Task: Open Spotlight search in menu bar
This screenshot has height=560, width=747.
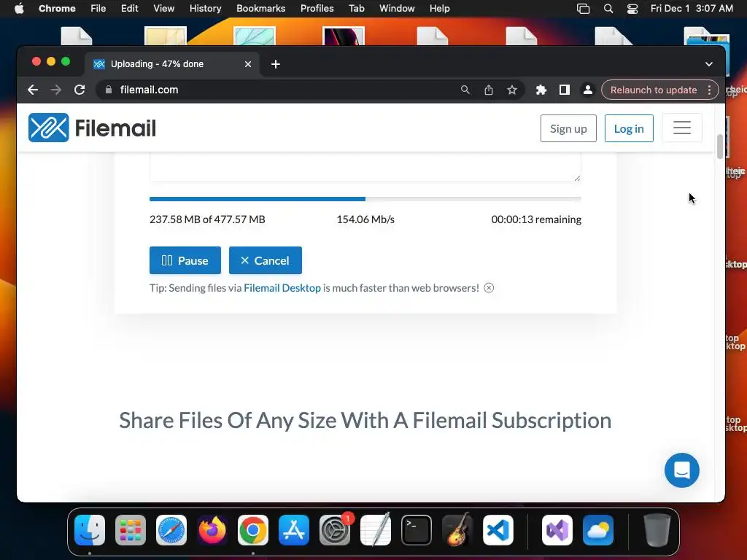Action: [x=608, y=9]
